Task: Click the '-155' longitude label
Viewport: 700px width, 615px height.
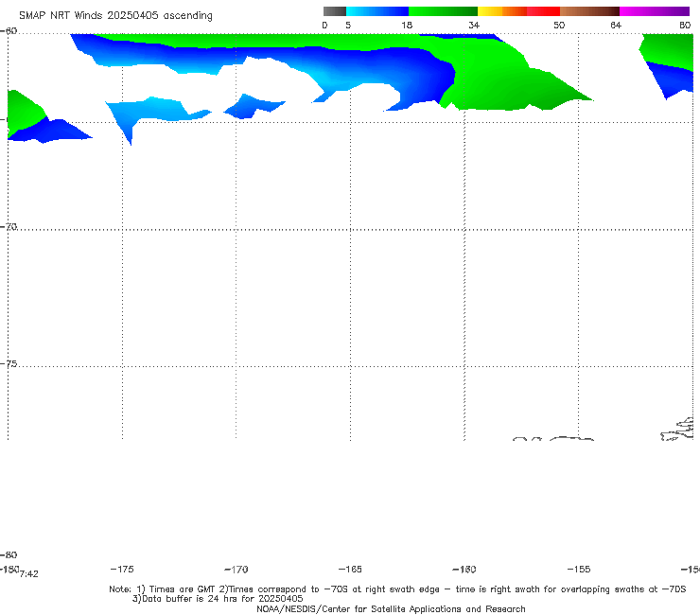Action: [x=579, y=570]
